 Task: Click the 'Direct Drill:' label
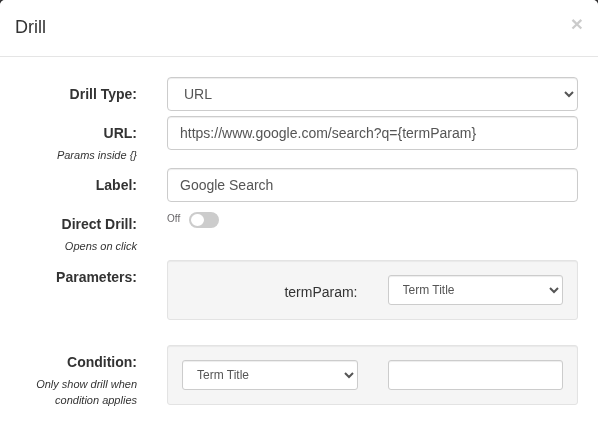coord(99,224)
